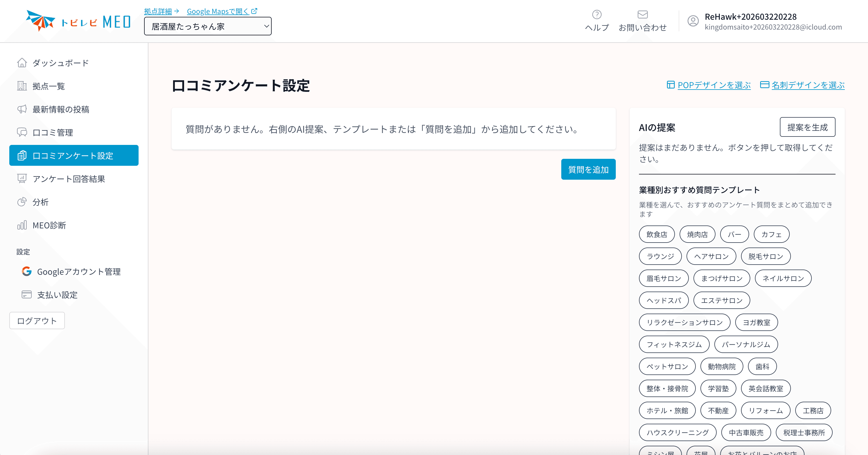868x455 pixels.
Task: Open the user profile account icon
Action: tap(693, 21)
